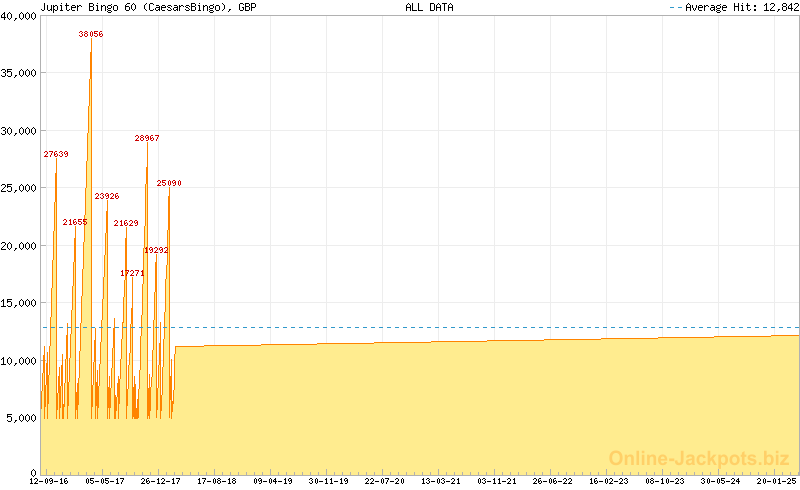Click the 12-09-16 date on x-axis
The height and width of the screenshot is (490, 800).
49,481
